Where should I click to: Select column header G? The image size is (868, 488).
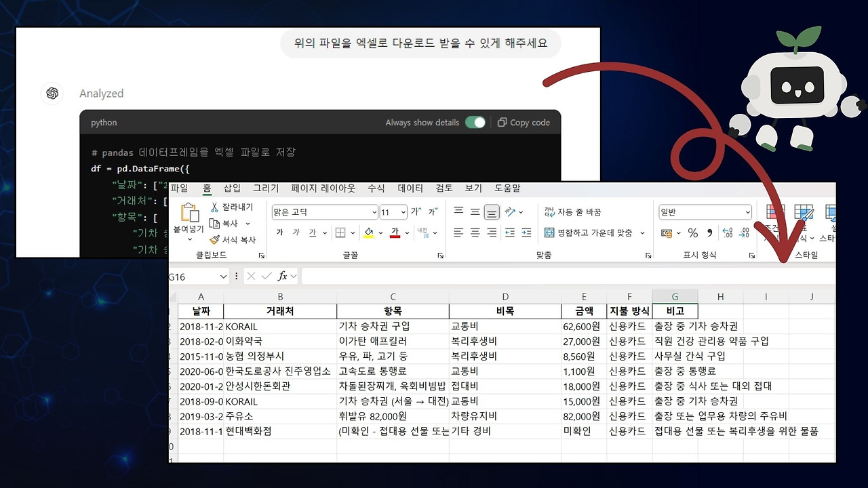pos(675,297)
